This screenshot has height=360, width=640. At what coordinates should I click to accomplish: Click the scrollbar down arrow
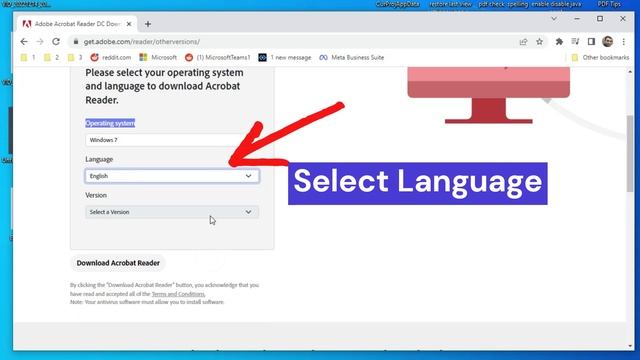[630, 346]
